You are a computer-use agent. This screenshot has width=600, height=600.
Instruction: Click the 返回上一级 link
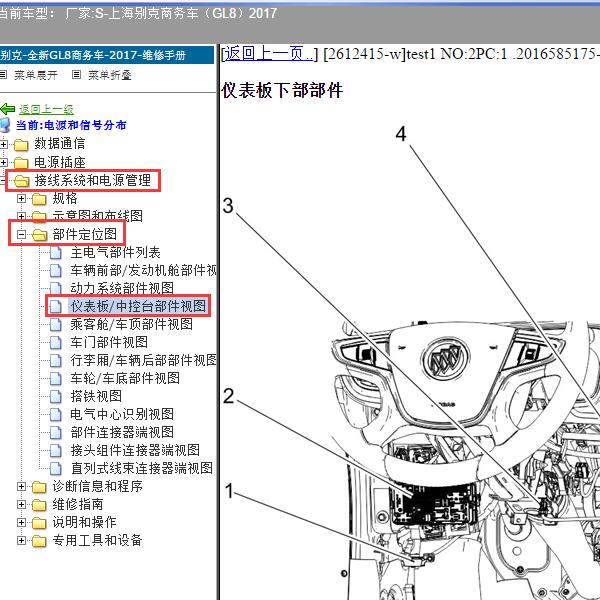[x=46, y=109]
